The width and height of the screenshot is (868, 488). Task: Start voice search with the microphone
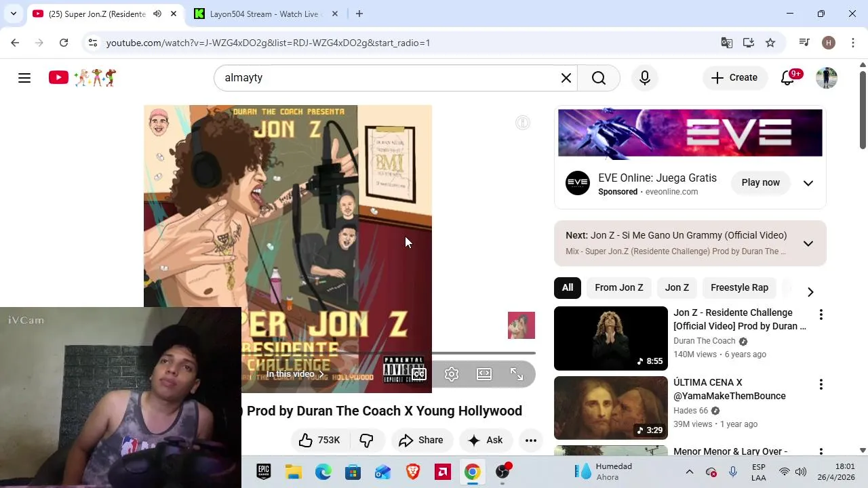point(645,78)
